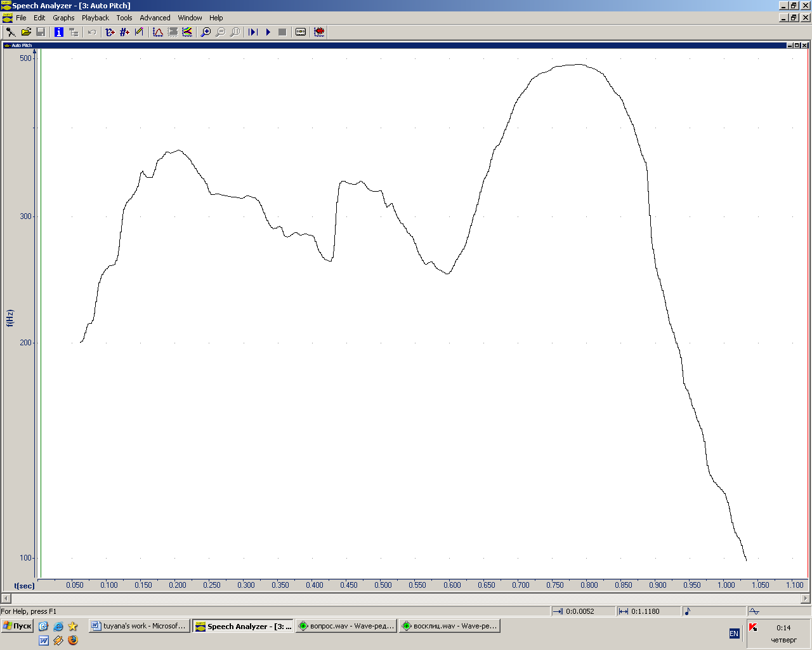Switch to the восклиц.wav taskbar window
This screenshot has height=650, width=812.
point(450,626)
